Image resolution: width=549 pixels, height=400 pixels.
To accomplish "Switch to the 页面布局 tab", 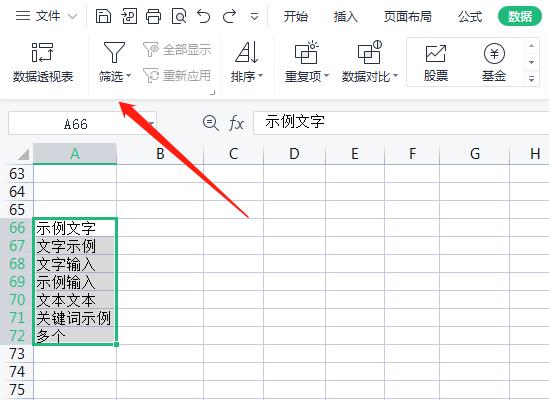I will [408, 16].
